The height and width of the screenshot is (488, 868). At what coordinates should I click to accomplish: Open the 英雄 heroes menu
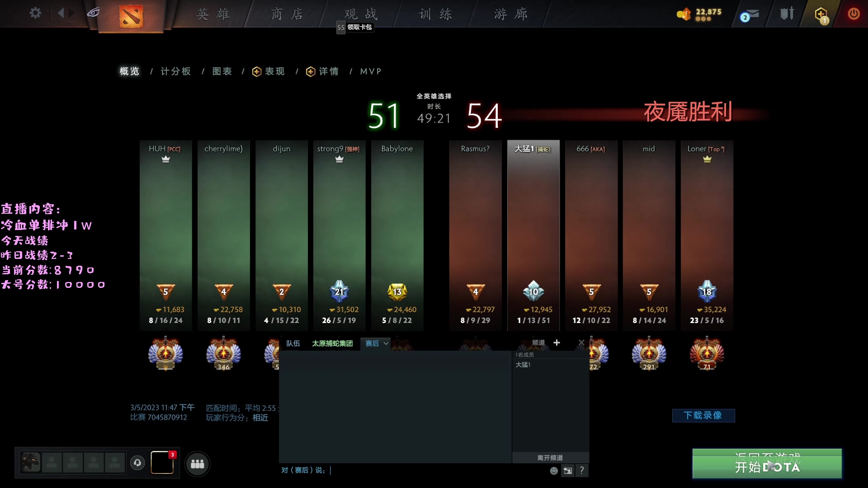[x=213, y=14]
